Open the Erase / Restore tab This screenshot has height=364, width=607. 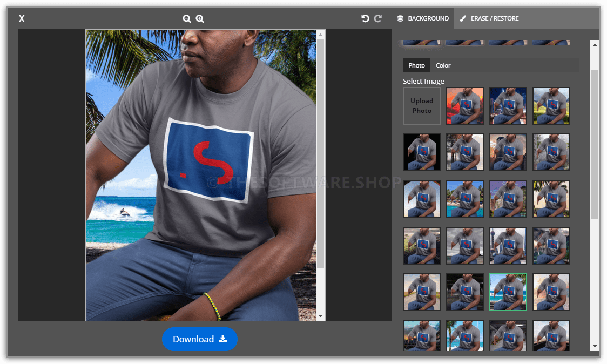(x=489, y=18)
